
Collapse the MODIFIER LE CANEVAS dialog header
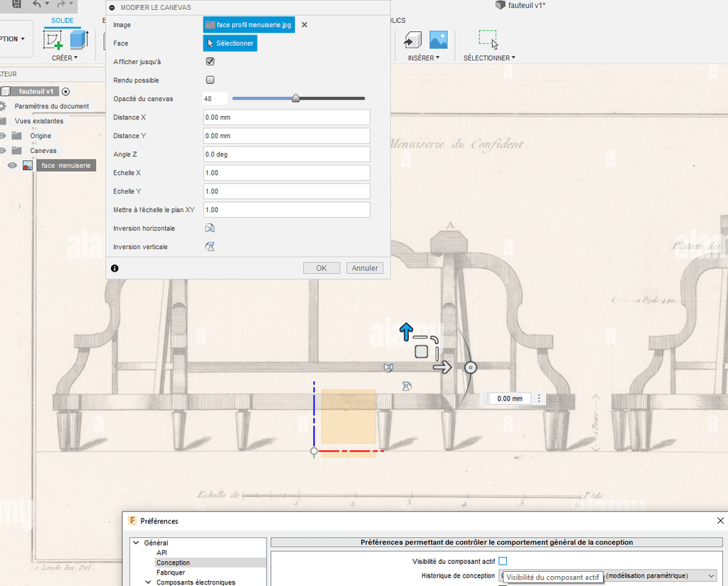pyautogui.click(x=112, y=7)
